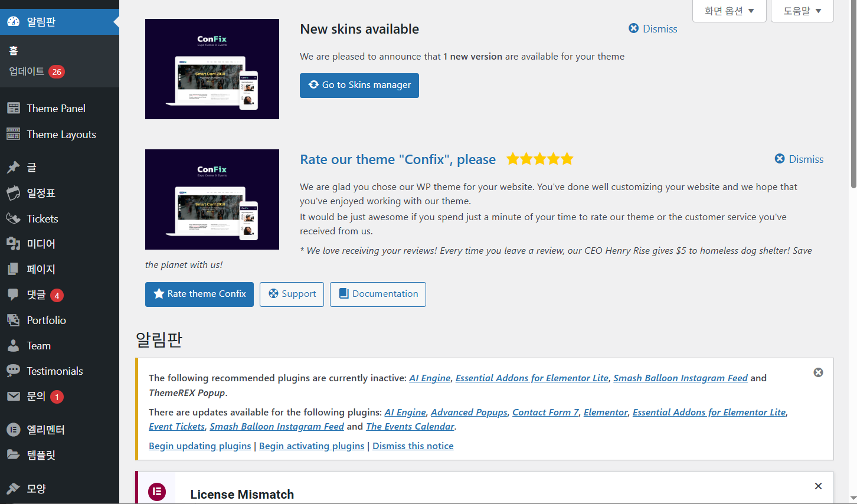Click the Portfolio sidebar icon

click(14, 320)
